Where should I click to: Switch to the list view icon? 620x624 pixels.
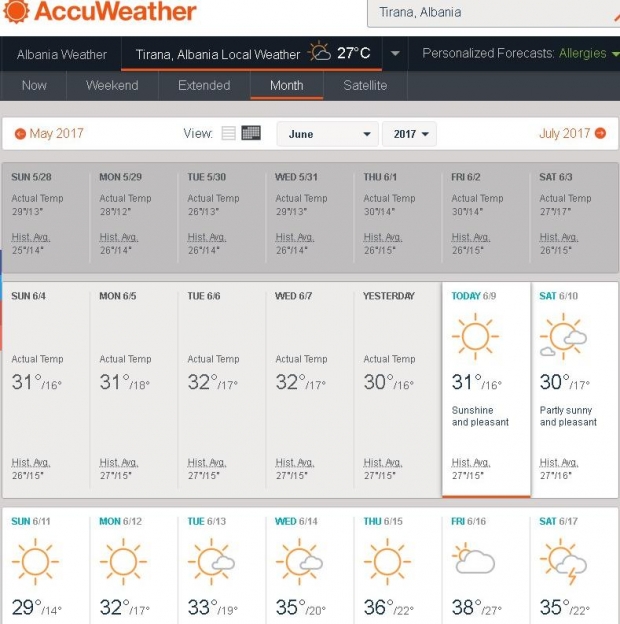pos(228,133)
